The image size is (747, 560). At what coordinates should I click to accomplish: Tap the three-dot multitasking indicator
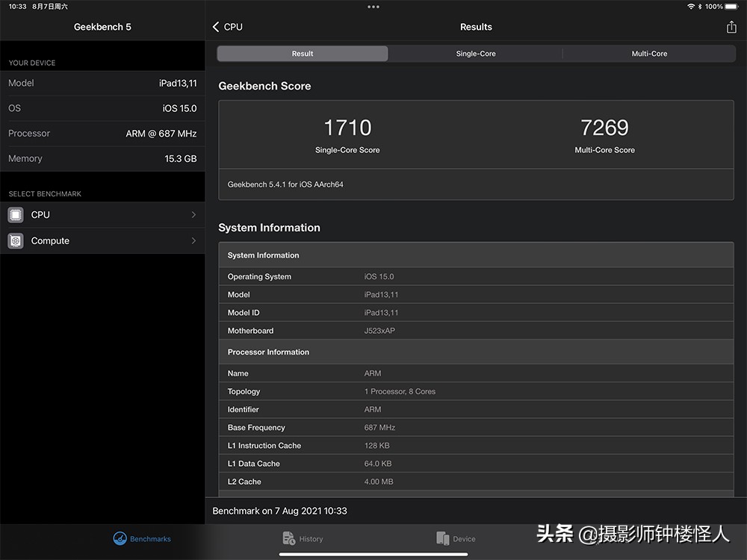(373, 7)
